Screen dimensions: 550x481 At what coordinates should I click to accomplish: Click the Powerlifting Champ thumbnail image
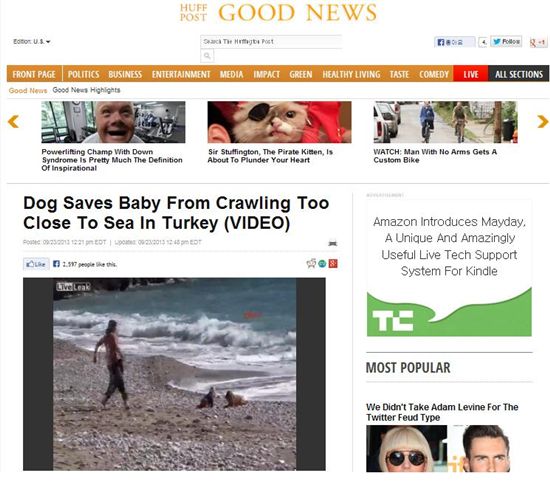coord(113,122)
